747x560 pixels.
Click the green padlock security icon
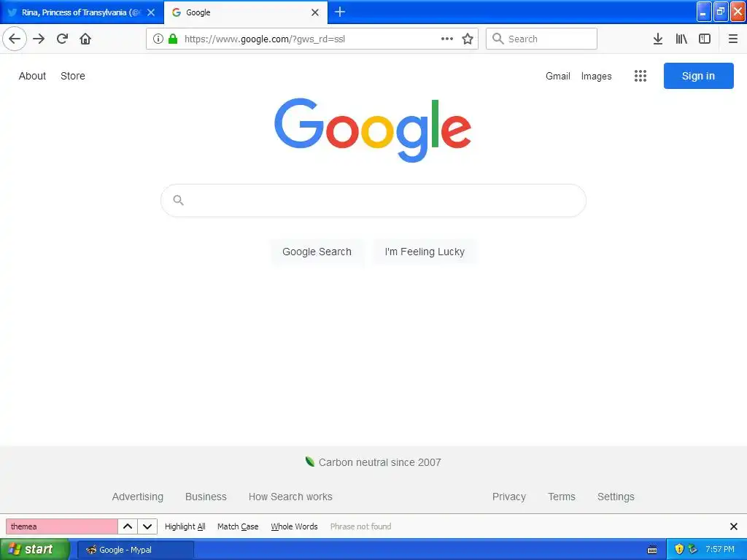(x=173, y=39)
